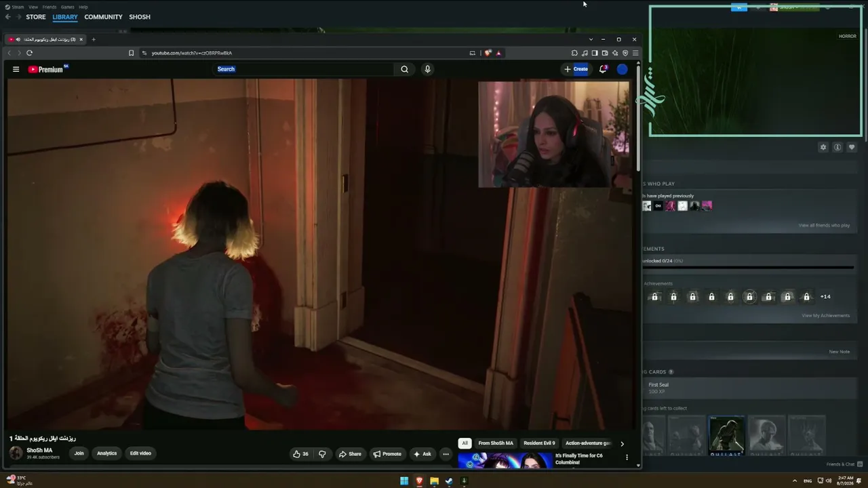The height and width of the screenshot is (488, 868).
Task: Open the YouTube guide hamburger menu
Action: [16, 69]
